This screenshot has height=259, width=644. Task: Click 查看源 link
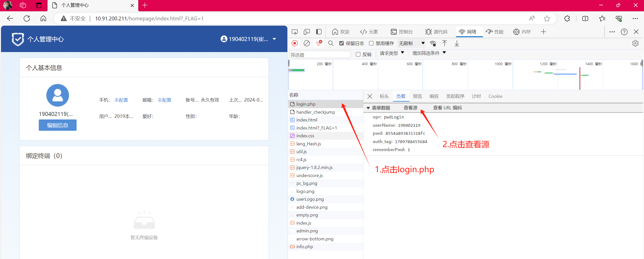pyautogui.click(x=411, y=108)
